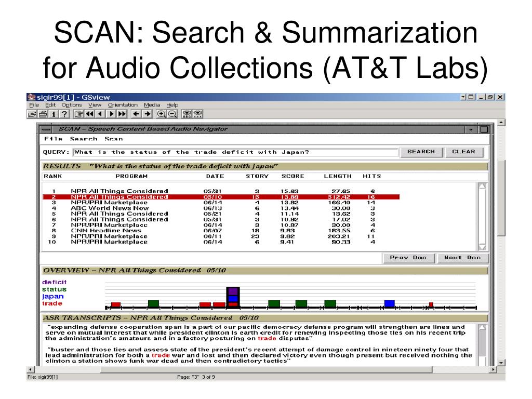Click the Go Back left arrow icon
The width and height of the screenshot is (532, 399).
click(136, 114)
